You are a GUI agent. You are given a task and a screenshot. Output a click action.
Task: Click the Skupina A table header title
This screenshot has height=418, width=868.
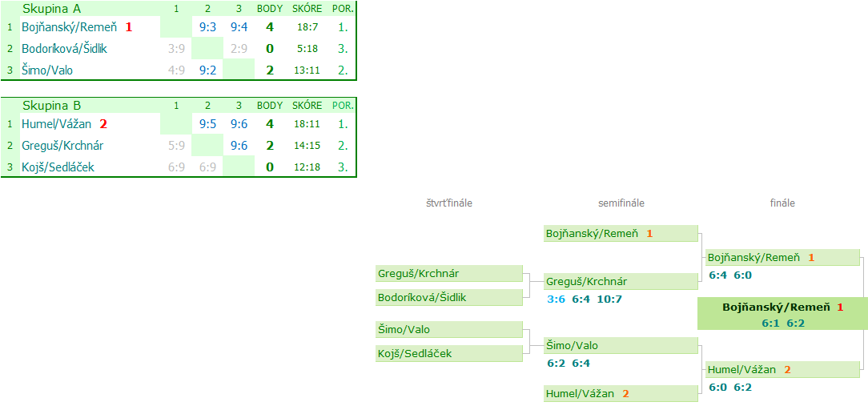coord(51,9)
